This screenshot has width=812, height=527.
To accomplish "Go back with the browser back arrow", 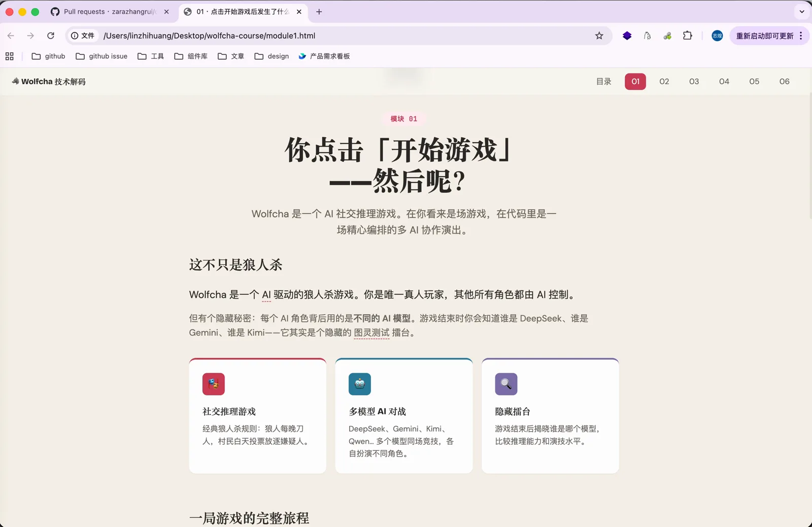I will pyautogui.click(x=11, y=36).
